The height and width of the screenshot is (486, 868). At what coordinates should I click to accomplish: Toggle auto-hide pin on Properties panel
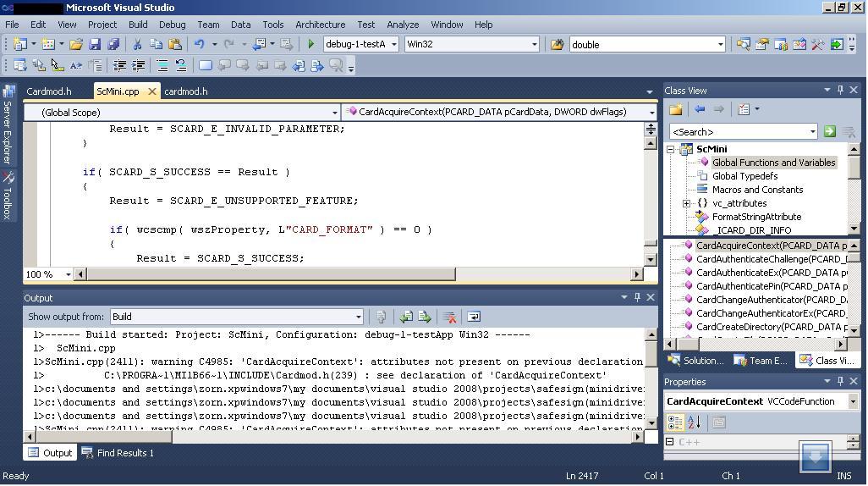click(x=840, y=381)
